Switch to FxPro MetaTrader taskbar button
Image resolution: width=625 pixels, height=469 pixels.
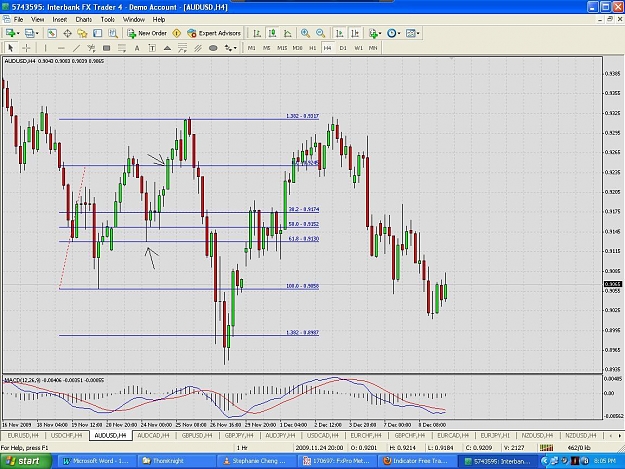pyautogui.click(x=337, y=461)
